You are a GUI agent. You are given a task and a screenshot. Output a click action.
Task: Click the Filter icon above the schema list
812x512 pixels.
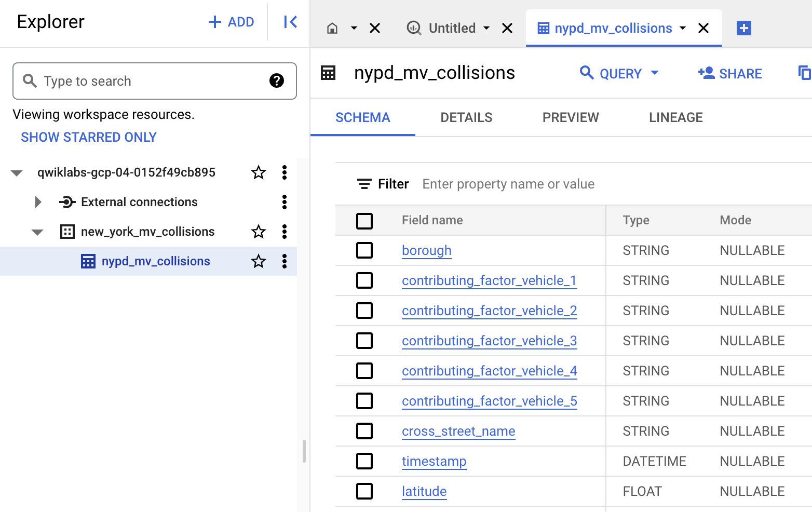coord(364,184)
